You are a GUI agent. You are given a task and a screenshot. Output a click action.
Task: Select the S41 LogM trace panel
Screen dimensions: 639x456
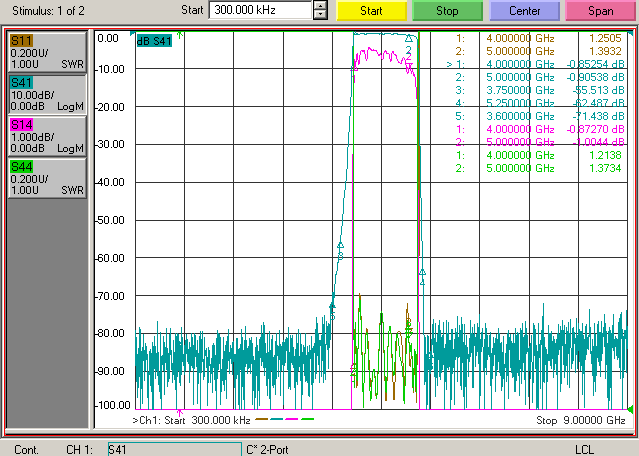(47, 94)
